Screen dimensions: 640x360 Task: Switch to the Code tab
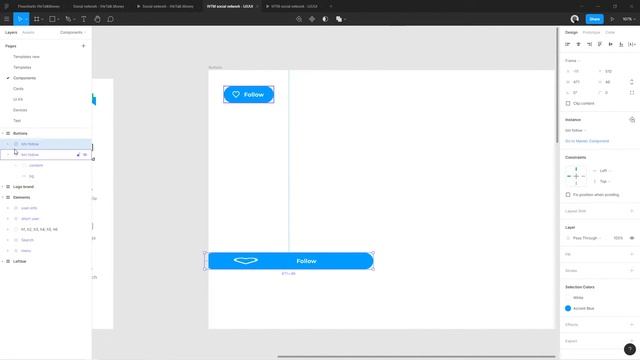[x=610, y=32]
